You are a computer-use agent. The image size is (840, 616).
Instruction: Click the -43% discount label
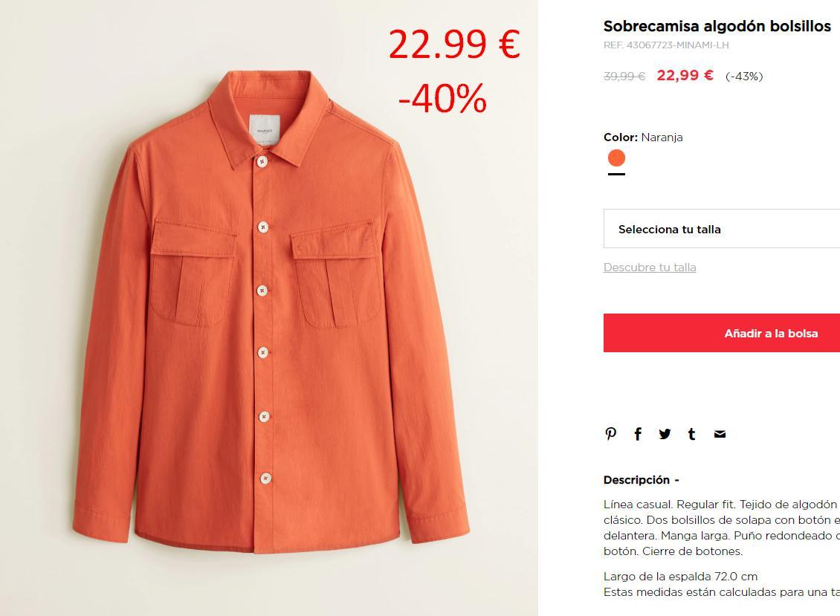point(744,77)
